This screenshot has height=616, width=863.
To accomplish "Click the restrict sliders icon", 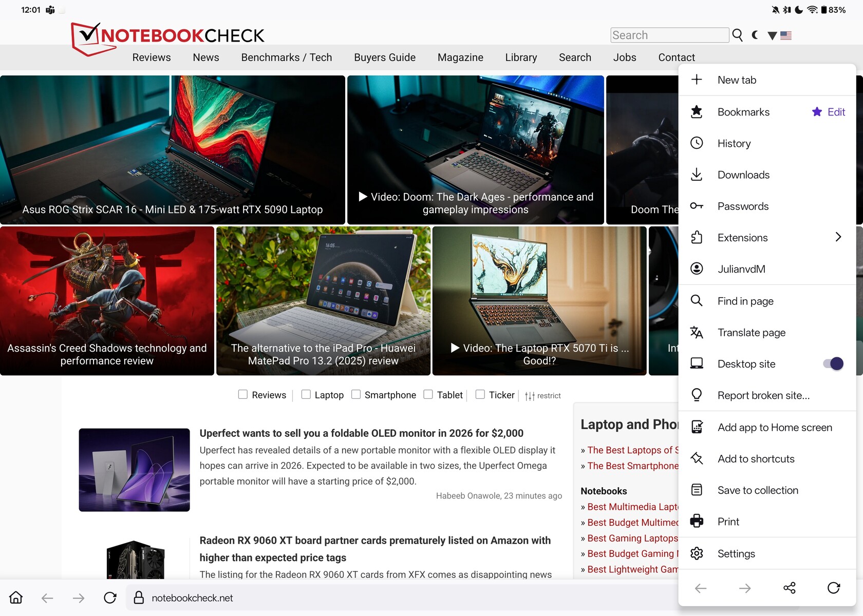I will [x=530, y=396].
